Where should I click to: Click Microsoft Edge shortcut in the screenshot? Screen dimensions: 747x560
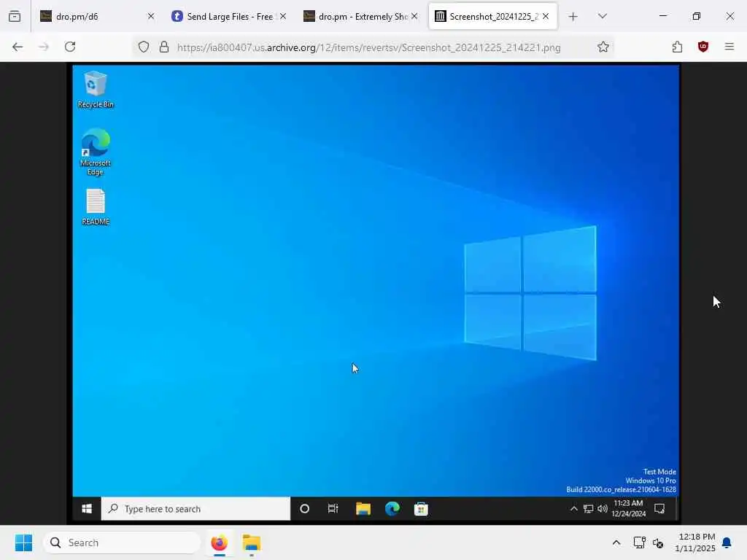pos(96,152)
